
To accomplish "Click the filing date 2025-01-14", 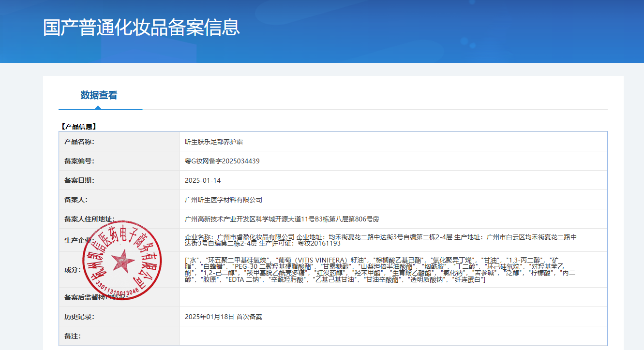I will [x=203, y=180].
